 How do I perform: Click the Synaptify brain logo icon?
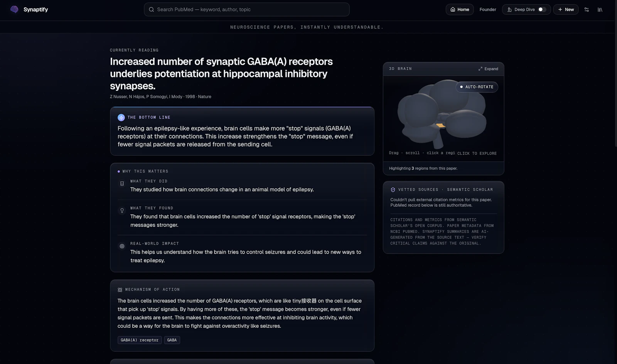tap(14, 9)
